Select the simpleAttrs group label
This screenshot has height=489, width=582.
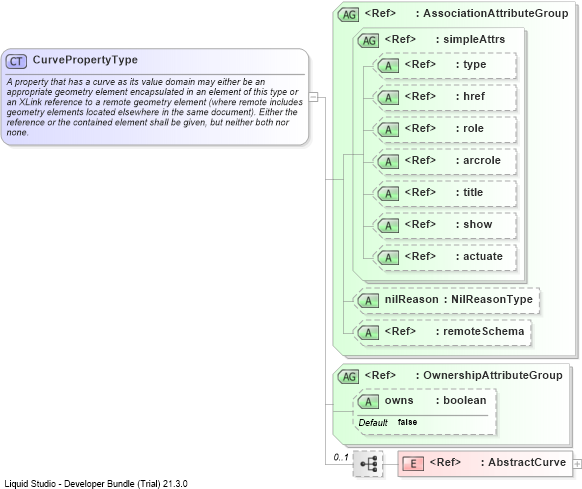pos(474,39)
